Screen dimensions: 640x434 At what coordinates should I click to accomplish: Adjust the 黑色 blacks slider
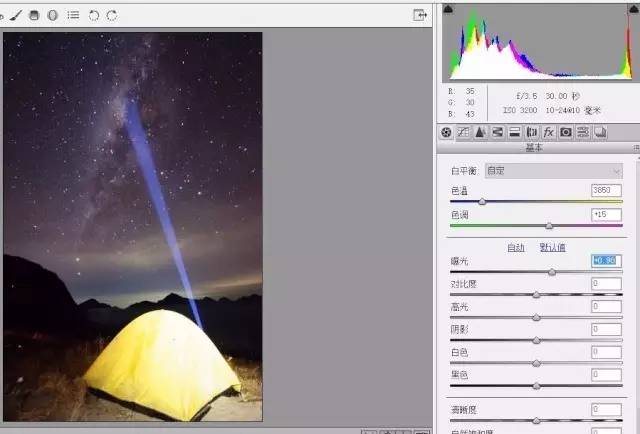(x=536, y=385)
